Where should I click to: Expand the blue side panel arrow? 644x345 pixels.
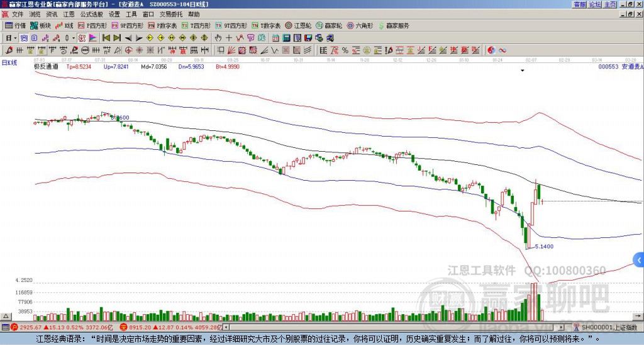639,260
